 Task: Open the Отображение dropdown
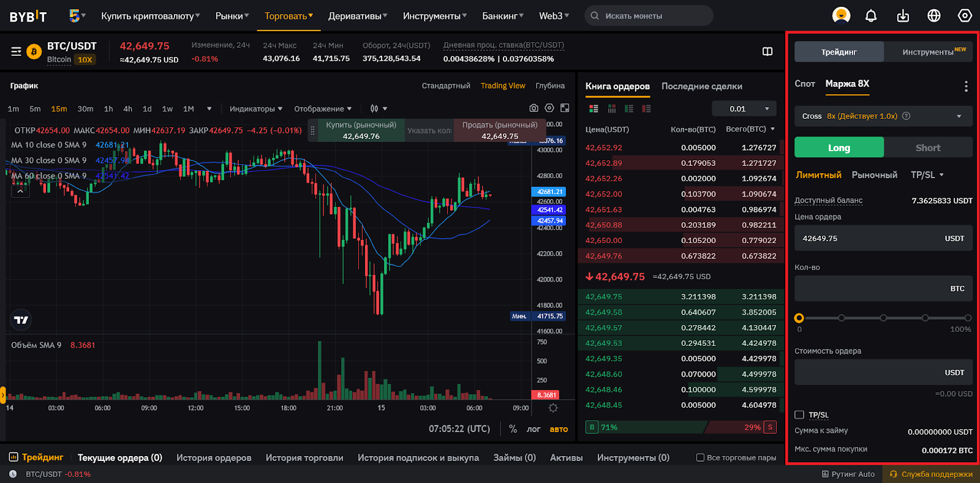[x=323, y=109]
